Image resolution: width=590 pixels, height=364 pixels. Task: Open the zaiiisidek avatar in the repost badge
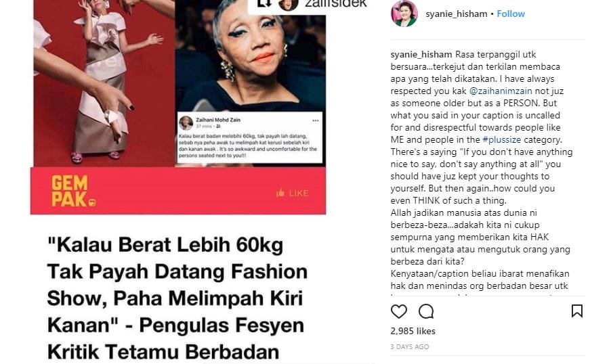(289, 4)
